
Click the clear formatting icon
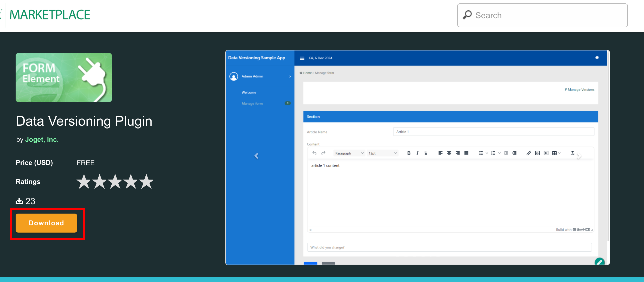pos(572,153)
